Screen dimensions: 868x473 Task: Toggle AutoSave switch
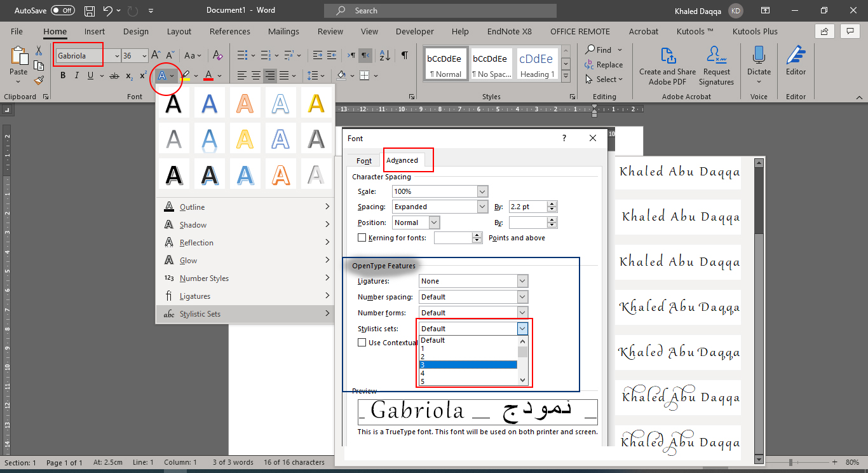point(63,11)
